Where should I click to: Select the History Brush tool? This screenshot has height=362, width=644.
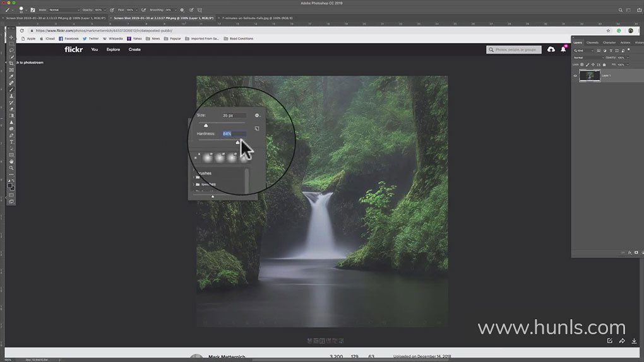point(11,103)
